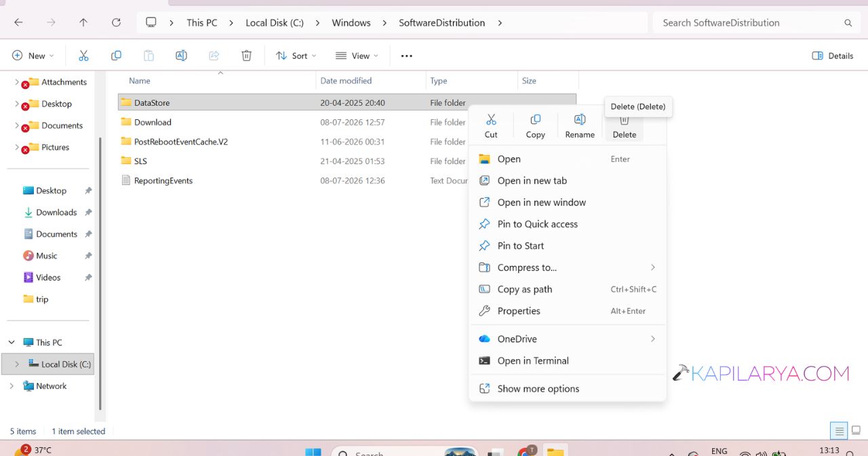Viewport: 868px width, 456px height.
Task: Choose Show more options
Action: point(568,388)
